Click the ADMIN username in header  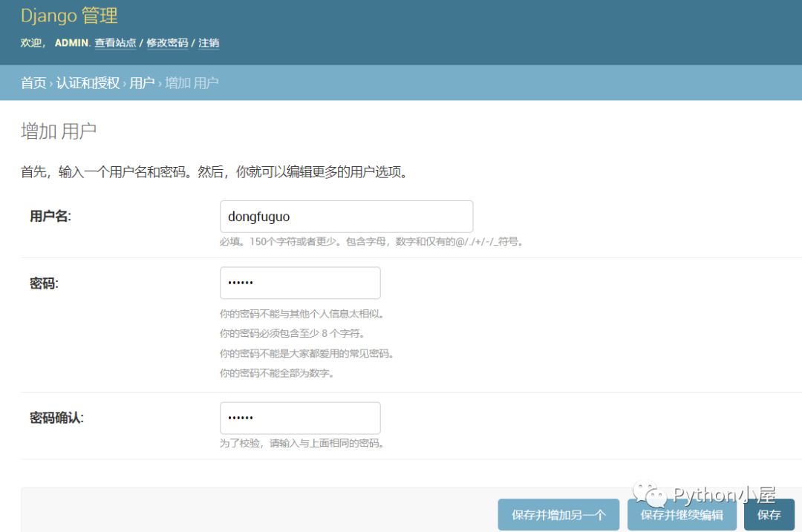coord(71,43)
